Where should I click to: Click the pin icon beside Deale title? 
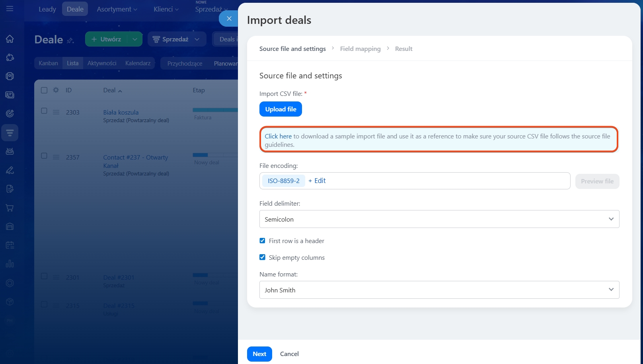click(x=70, y=40)
